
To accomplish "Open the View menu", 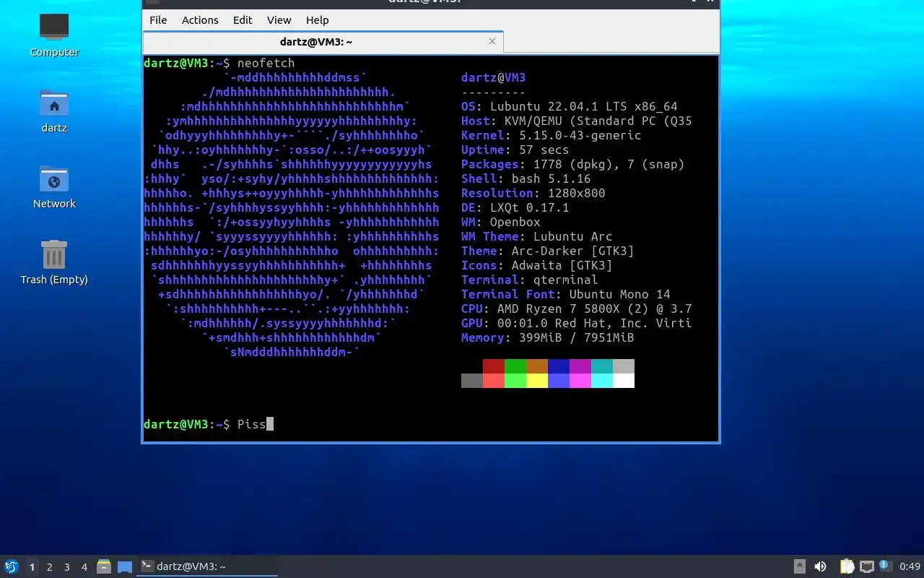I will [x=279, y=20].
